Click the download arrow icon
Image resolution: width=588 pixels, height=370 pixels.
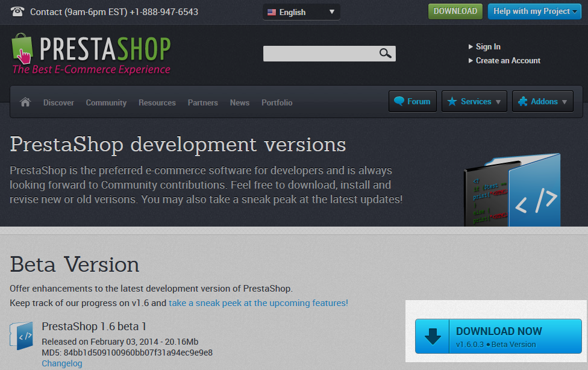[433, 336]
